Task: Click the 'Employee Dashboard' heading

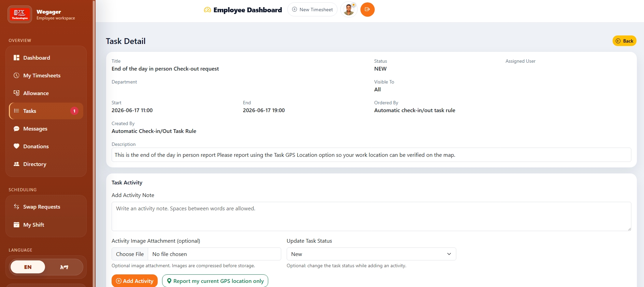Action: tap(248, 10)
